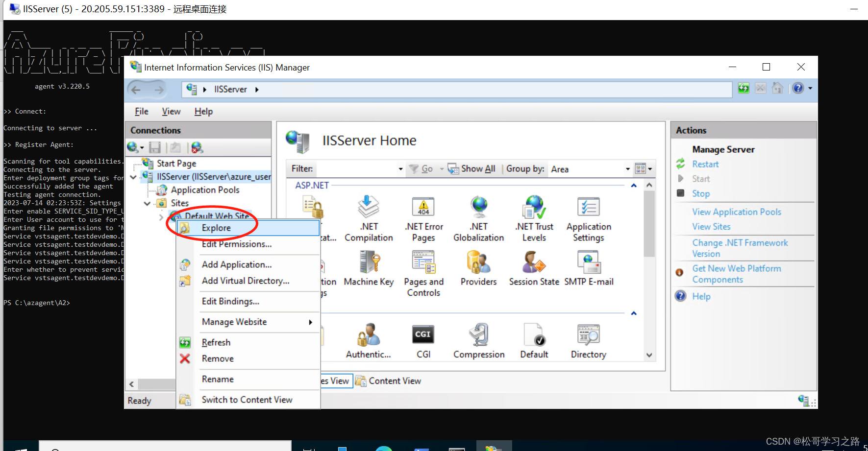Click the stop loading icon in address bar
The image size is (868, 451).
click(760, 88)
